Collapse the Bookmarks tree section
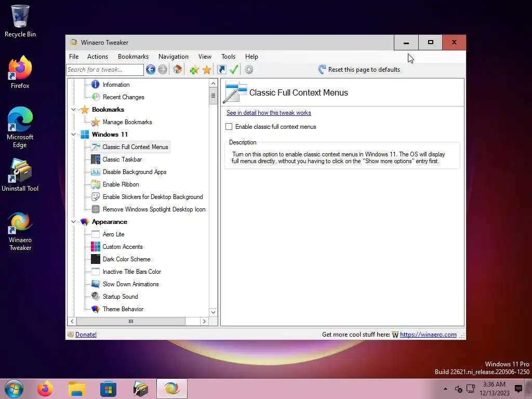This screenshot has width=532, height=399. 73,110
